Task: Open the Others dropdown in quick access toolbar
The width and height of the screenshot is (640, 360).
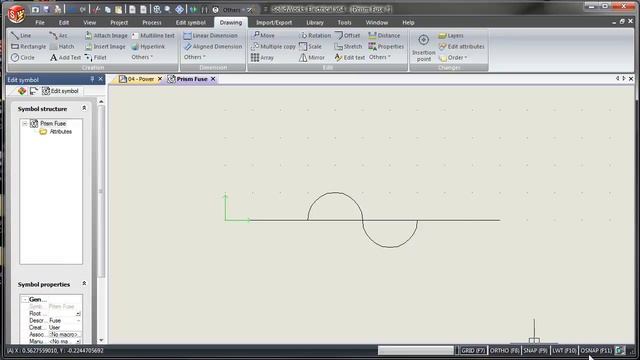Action: 235,9
